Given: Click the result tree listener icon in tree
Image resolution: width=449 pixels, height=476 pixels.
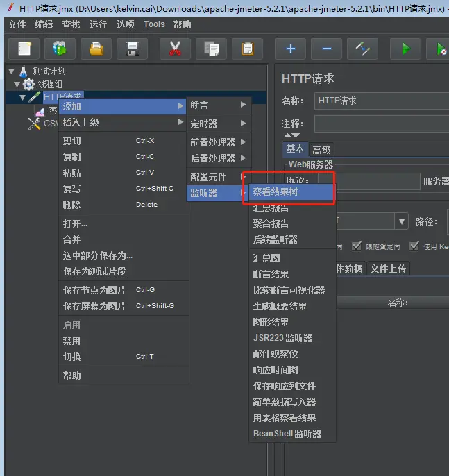Looking at the screenshot, I should point(40,112).
